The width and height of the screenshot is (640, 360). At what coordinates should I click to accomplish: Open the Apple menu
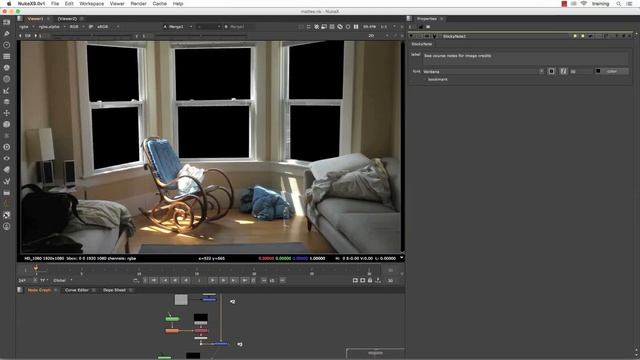9,4
